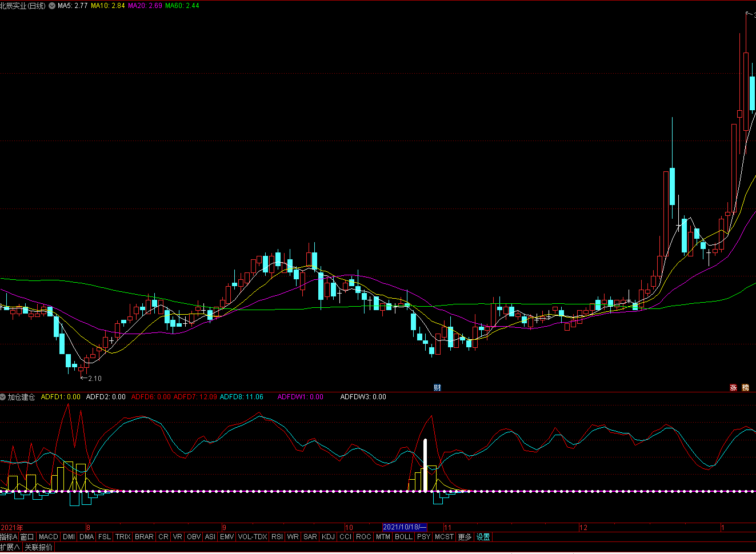Click the MA20: 2.69 label

[x=145, y=6]
